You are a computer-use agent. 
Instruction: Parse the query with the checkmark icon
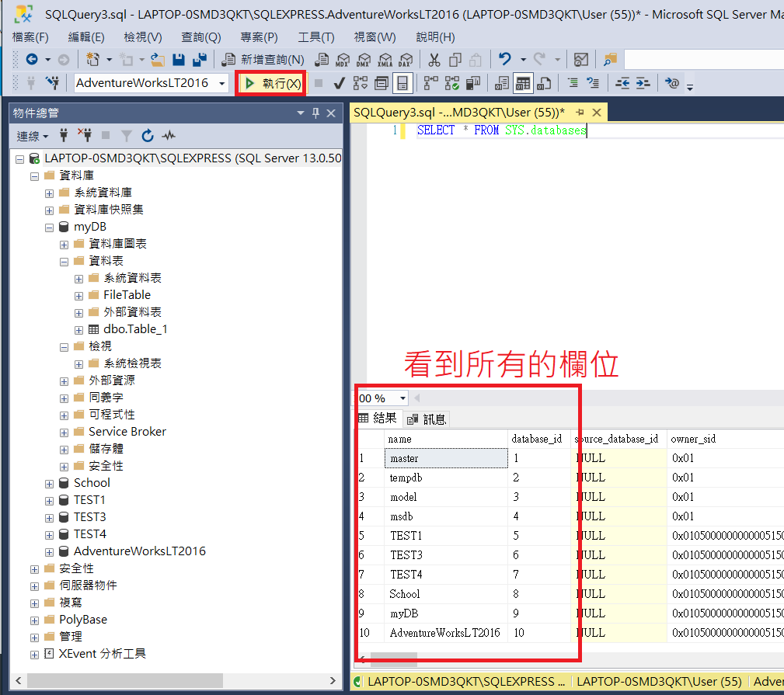pyautogui.click(x=339, y=83)
